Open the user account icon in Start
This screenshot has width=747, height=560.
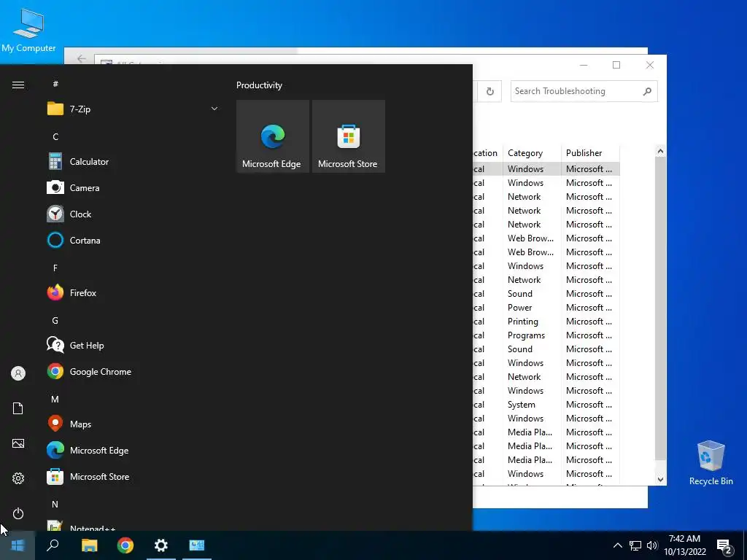[x=18, y=373]
